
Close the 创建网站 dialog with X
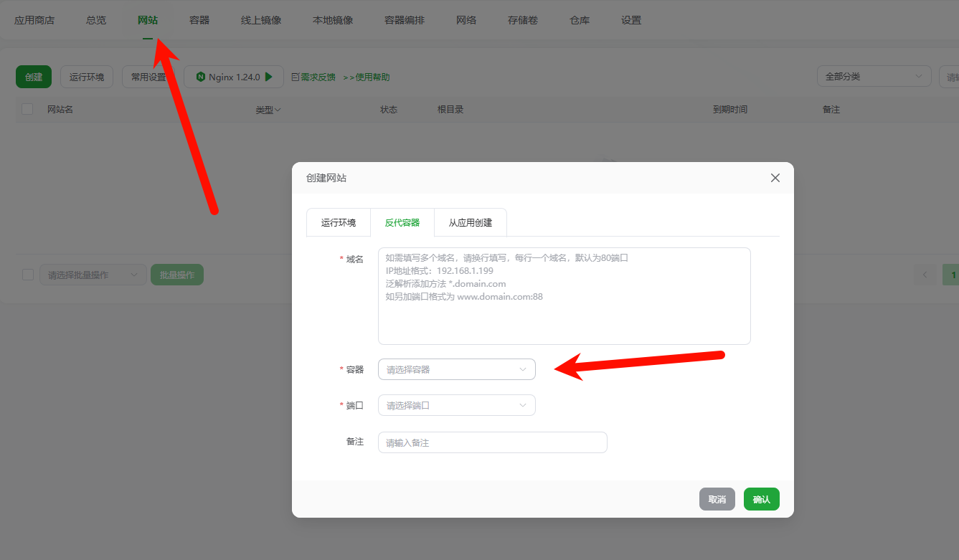(x=775, y=178)
